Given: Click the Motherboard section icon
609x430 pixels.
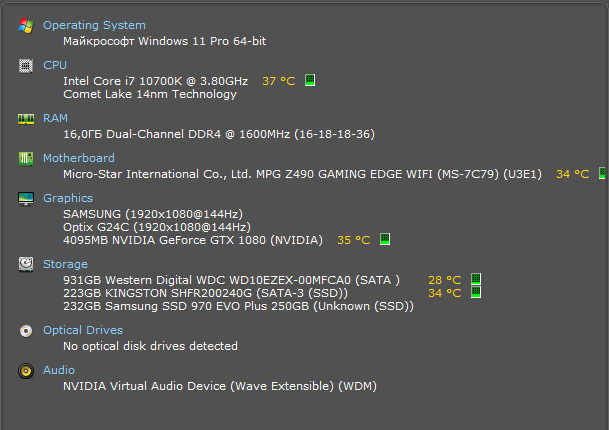Looking at the screenshot, I should tap(26, 158).
